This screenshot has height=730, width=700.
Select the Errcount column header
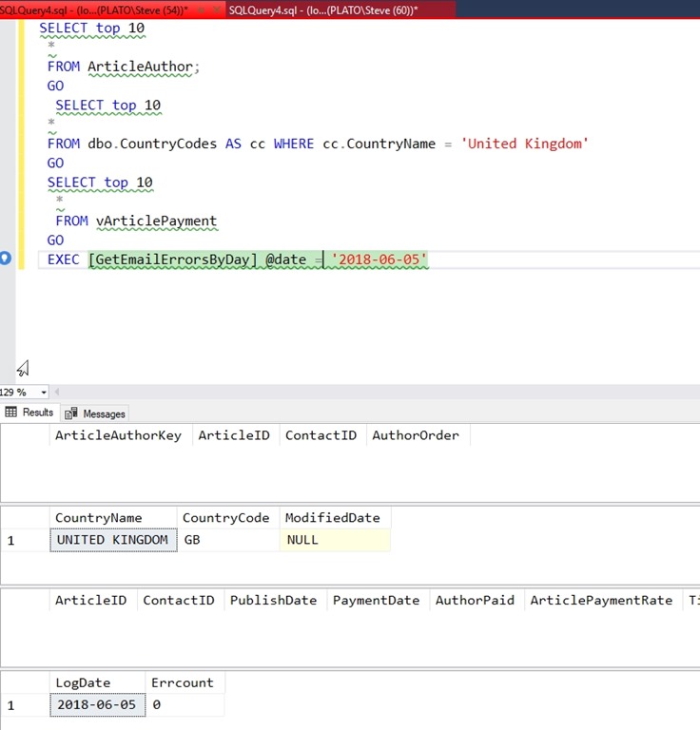click(183, 682)
